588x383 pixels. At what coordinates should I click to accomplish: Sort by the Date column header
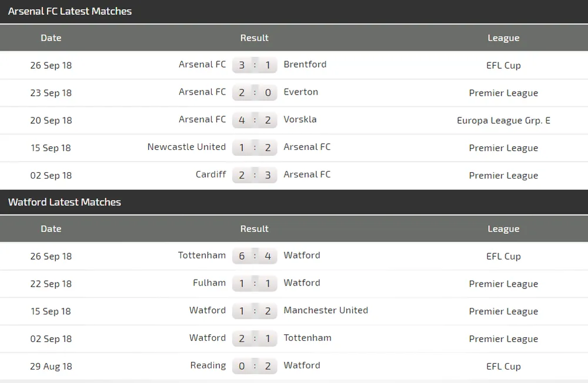tap(51, 38)
